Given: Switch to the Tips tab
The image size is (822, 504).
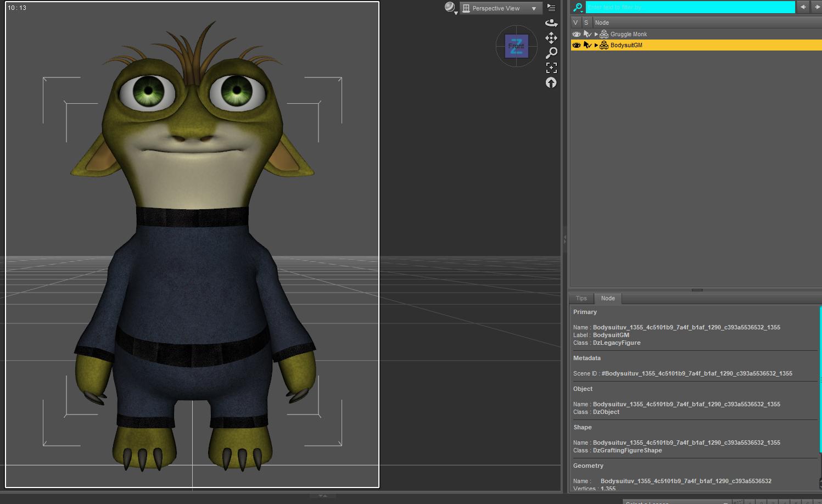Looking at the screenshot, I should click(581, 298).
